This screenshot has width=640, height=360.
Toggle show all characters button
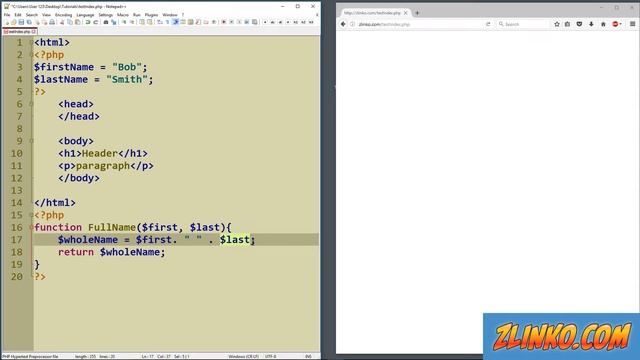click(x=167, y=22)
